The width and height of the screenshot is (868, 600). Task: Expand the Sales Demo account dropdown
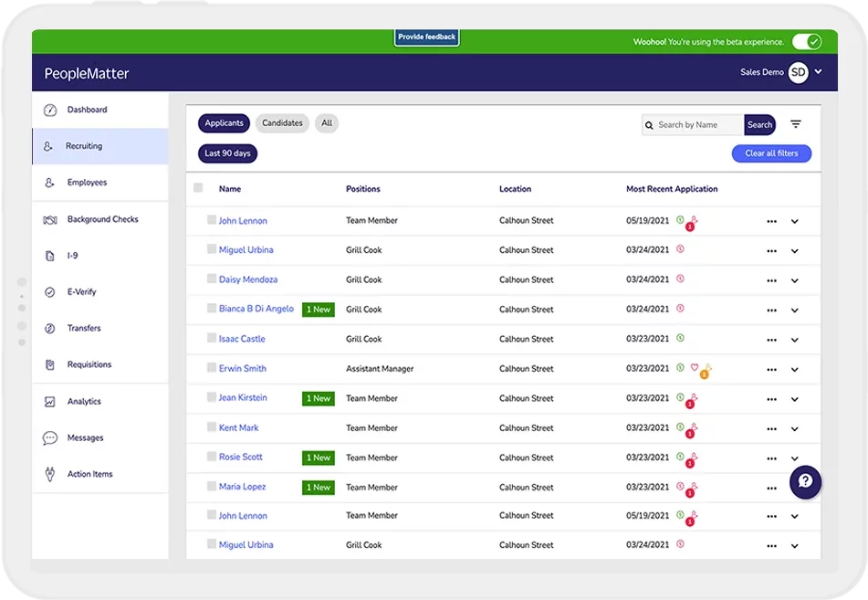tap(819, 72)
